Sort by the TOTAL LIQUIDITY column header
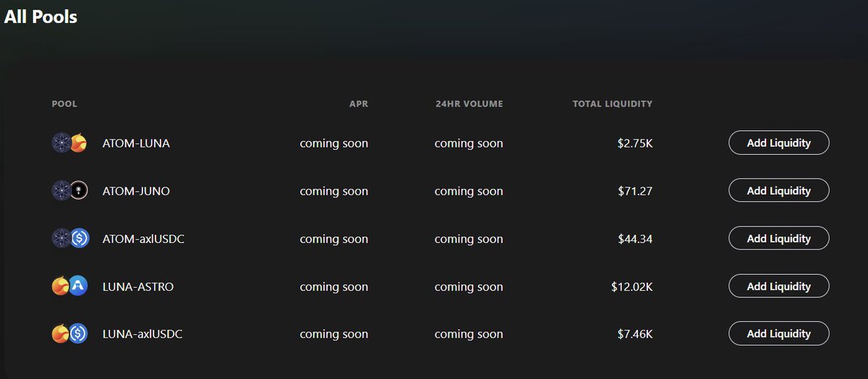 613,104
